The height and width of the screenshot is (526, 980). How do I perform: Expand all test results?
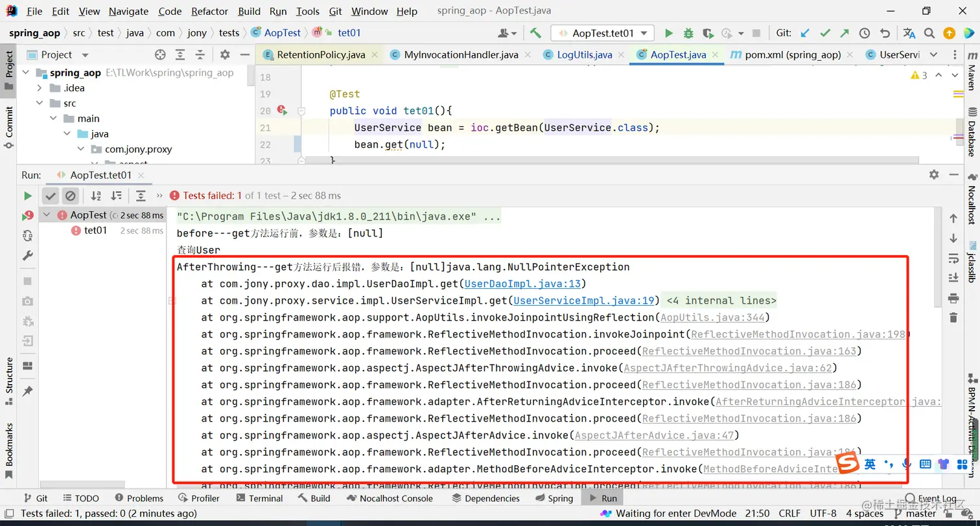[141, 196]
